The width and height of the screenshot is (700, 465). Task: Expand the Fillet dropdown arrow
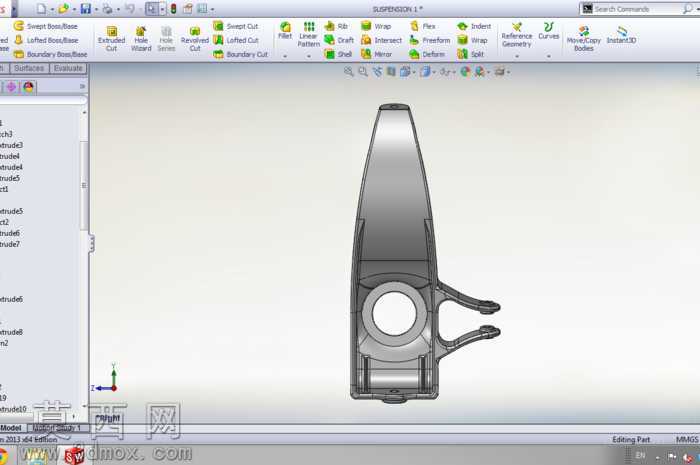click(x=285, y=56)
